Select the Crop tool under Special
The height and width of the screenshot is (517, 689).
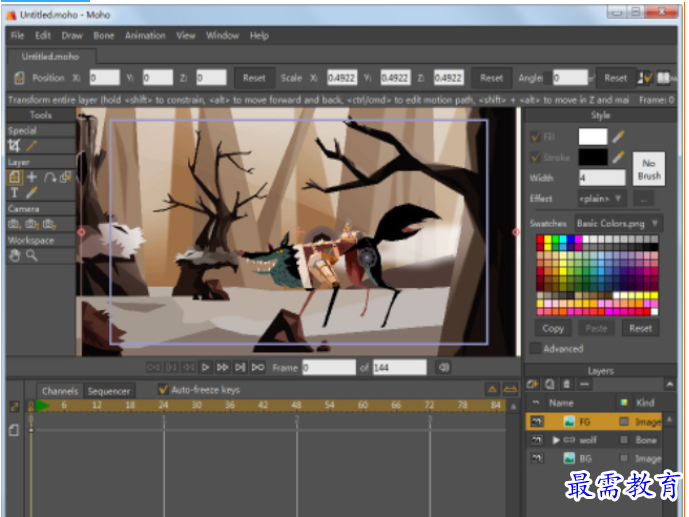click(x=14, y=145)
